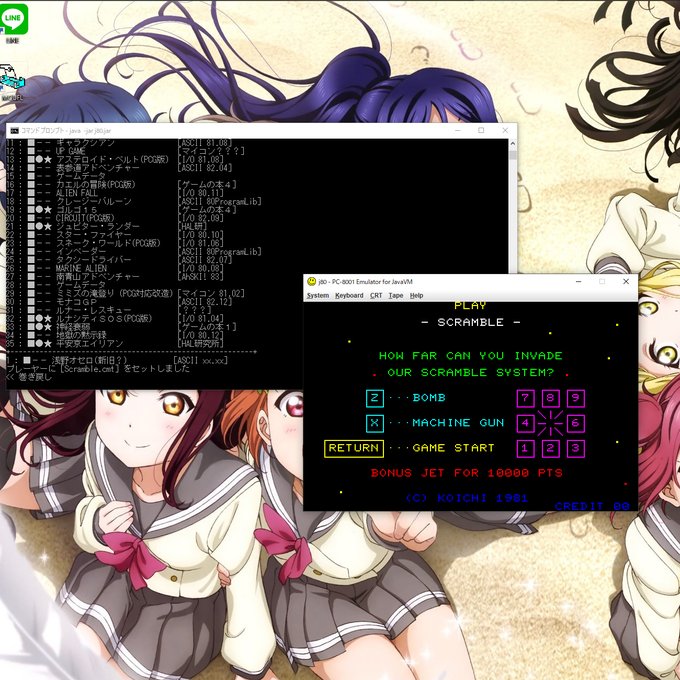Viewport: 680px width, 680px height.
Task: Close the j80 emulator window
Action: click(x=626, y=281)
